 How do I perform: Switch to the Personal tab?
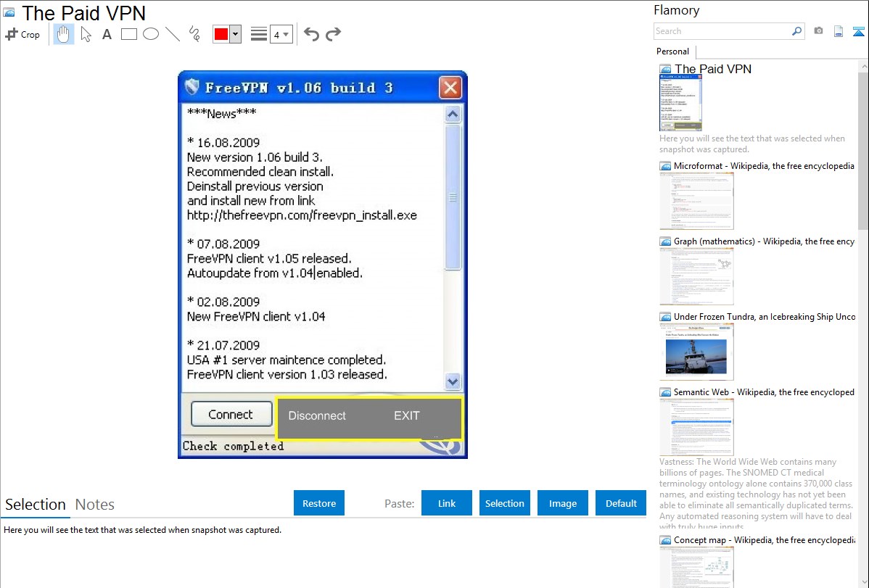click(x=673, y=51)
